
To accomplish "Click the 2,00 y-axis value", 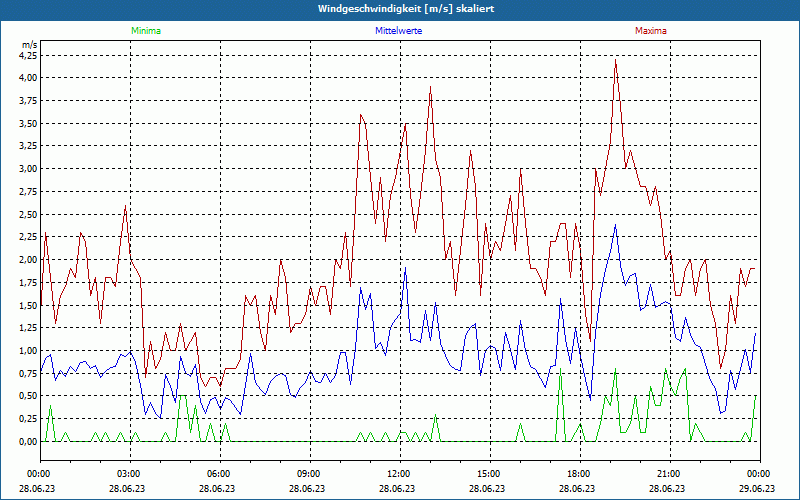I will click(x=28, y=260).
